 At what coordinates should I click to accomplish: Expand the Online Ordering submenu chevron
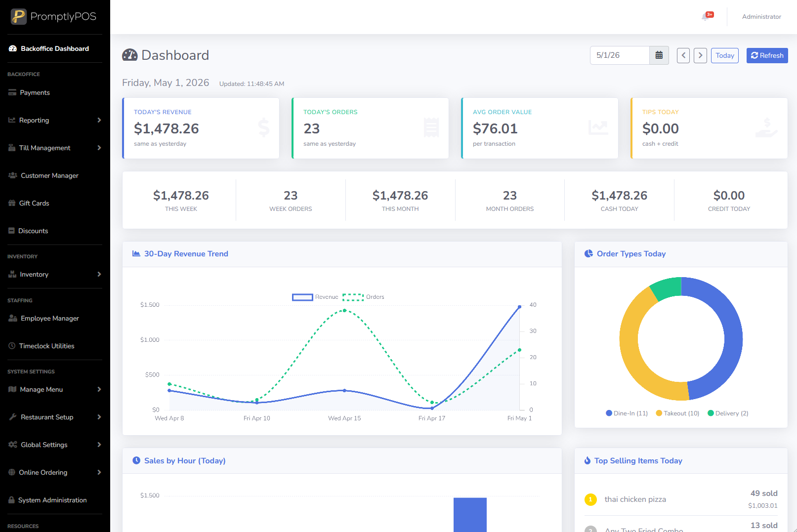pyautogui.click(x=99, y=472)
